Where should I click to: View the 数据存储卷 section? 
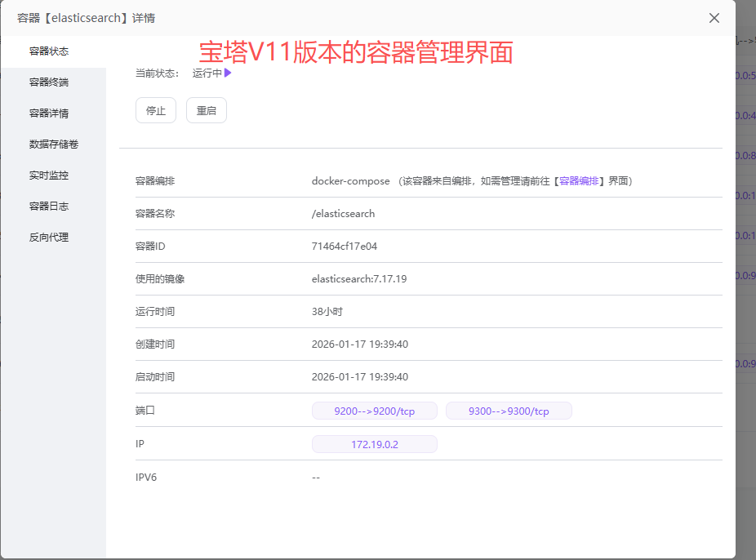coord(53,144)
